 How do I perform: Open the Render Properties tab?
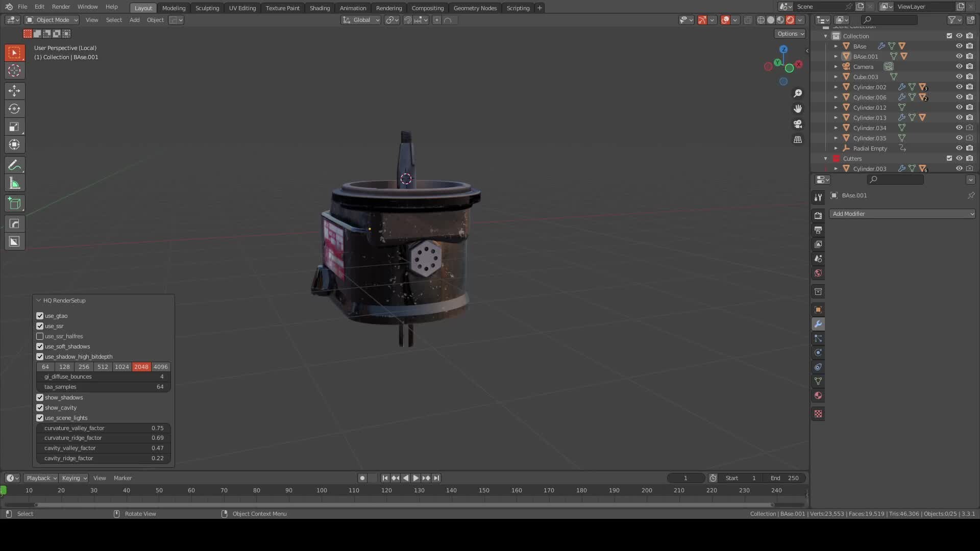(818, 215)
